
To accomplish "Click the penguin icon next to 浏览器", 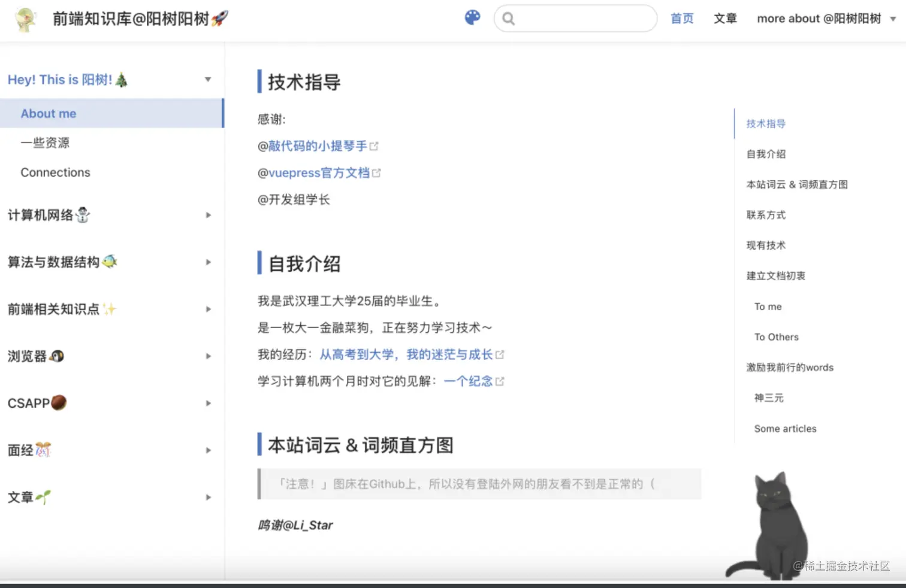I will click(x=58, y=356).
